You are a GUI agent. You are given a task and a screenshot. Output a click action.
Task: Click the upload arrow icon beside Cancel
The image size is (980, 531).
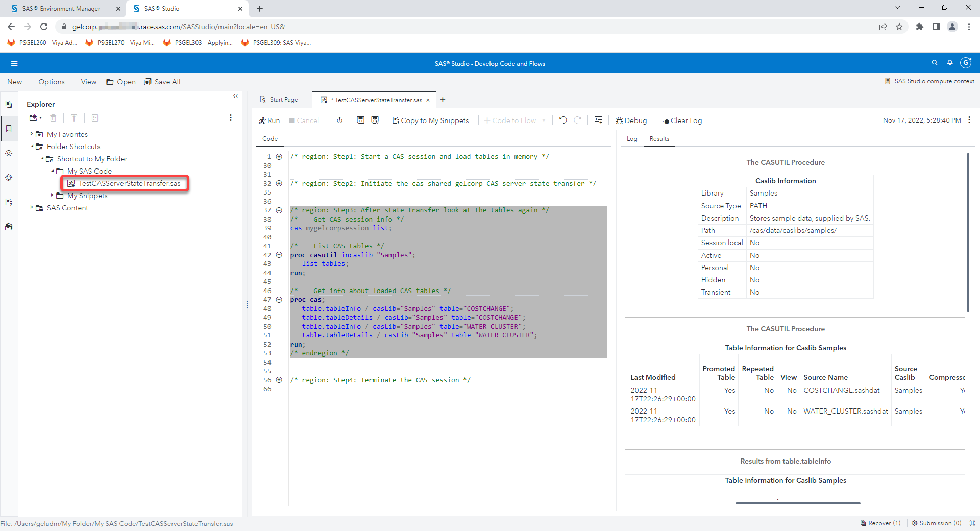pos(339,120)
